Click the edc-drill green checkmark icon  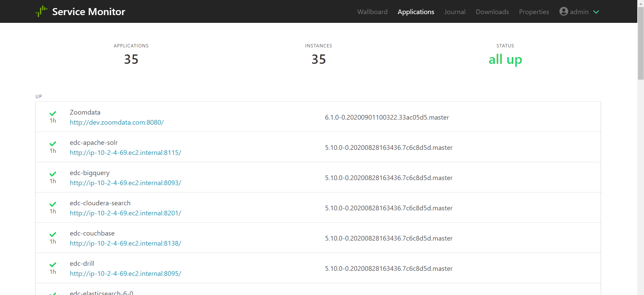(53, 265)
